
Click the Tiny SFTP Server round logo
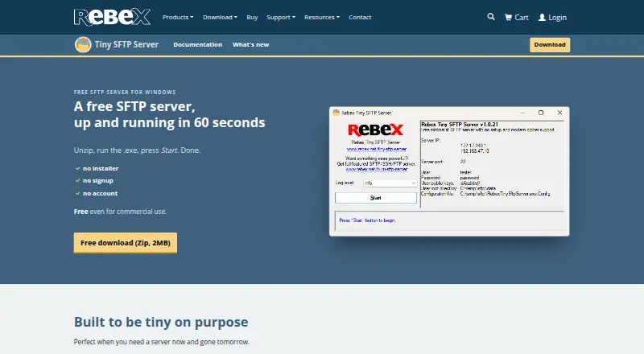83,45
